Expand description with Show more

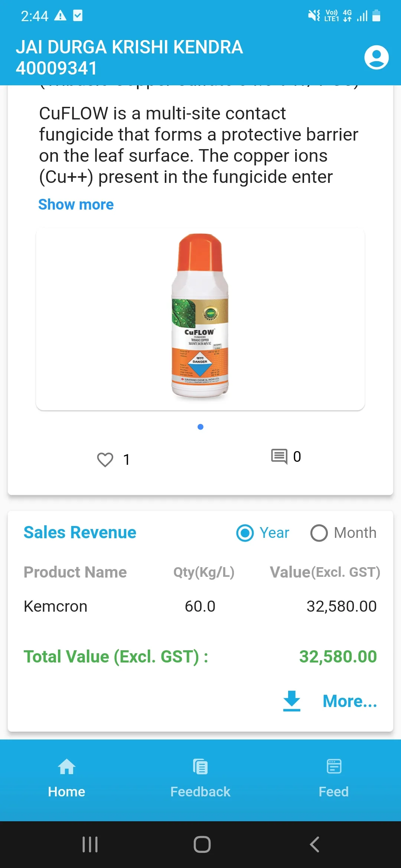pyautogui.click(x=76, y=204)
